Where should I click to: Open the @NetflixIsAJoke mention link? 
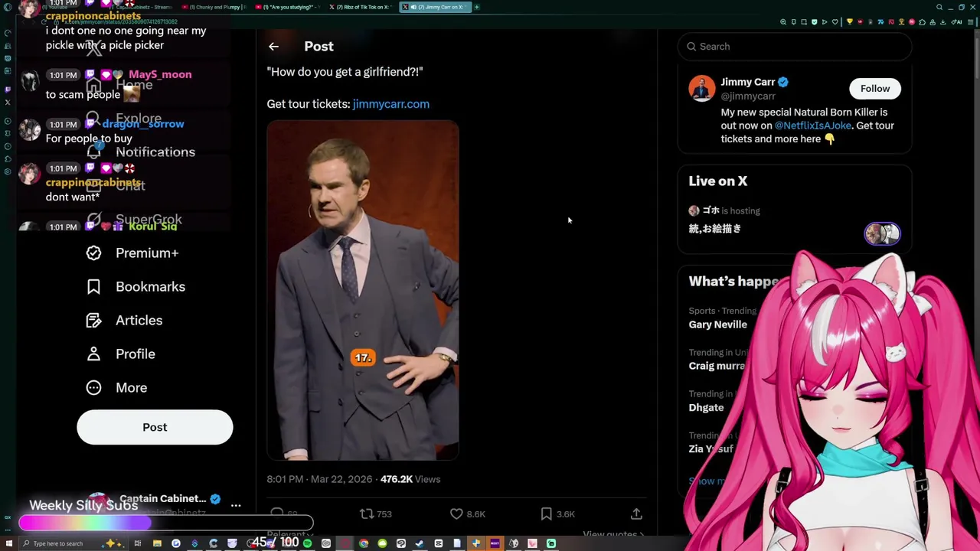coord(812,126)
